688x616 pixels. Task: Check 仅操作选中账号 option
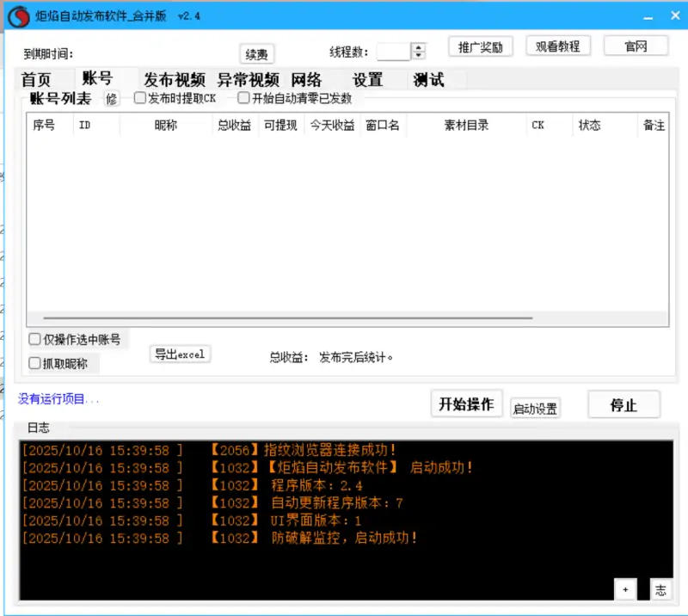tap(35, 339)
